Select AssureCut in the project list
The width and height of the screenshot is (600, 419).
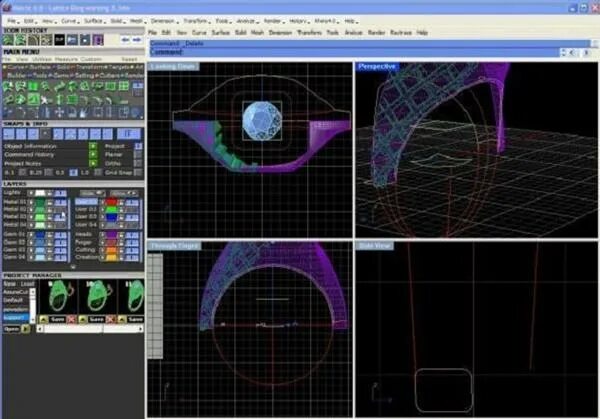16,292
